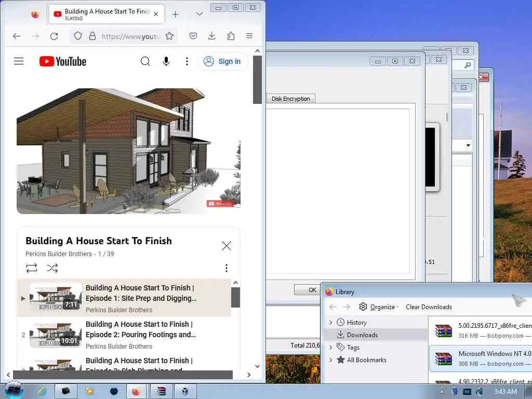Viewport: 532px width, 399px height.
Task: Open the Organize menu in Library
Action: click(379, 307)
